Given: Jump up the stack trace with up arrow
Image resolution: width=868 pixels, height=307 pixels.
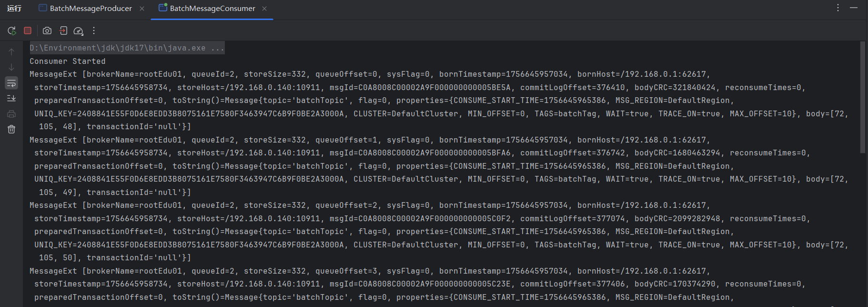Looking at the screenshot, I should point(11,52).
